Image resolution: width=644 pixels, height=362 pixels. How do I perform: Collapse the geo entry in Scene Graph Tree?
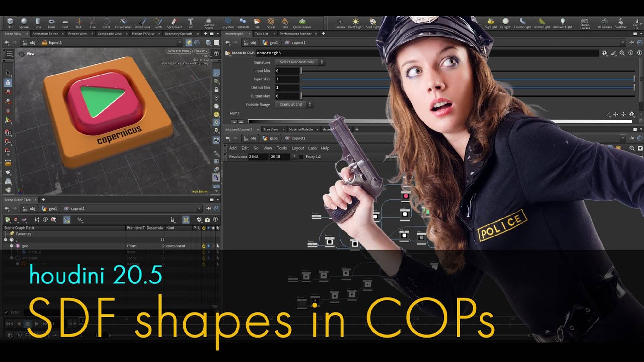12,246
